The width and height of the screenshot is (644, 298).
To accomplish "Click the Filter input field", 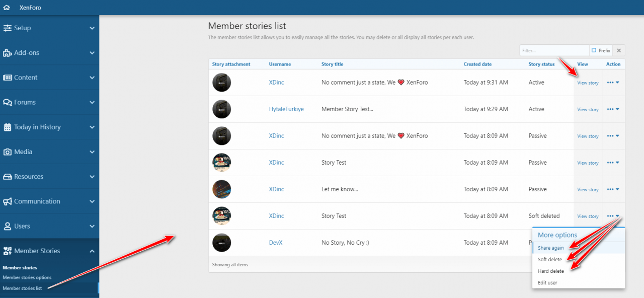I will [554, 50].
